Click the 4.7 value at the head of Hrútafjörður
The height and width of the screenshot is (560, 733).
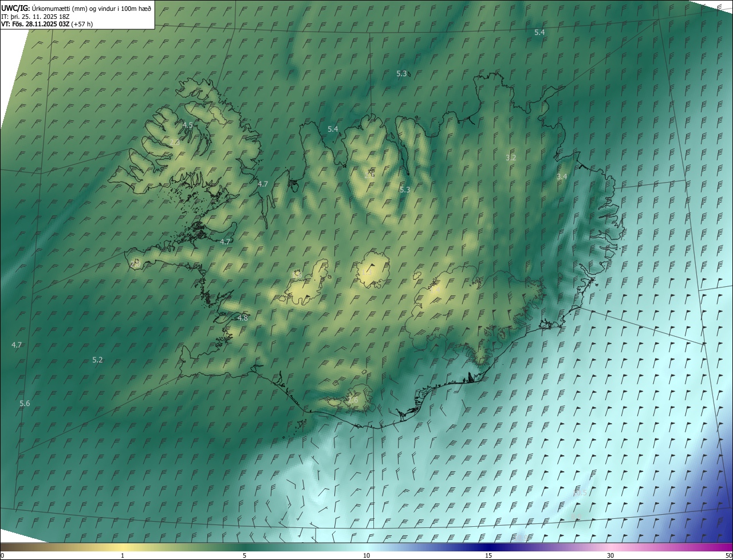[263, 184]
